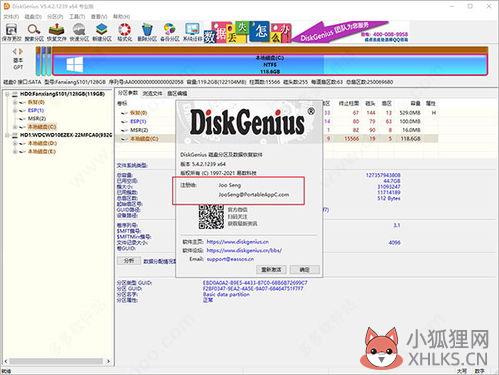This screenshot has height=375, width=499.
Task: Open the Tools (工具) menu
Action: click(x=77, y=16)
